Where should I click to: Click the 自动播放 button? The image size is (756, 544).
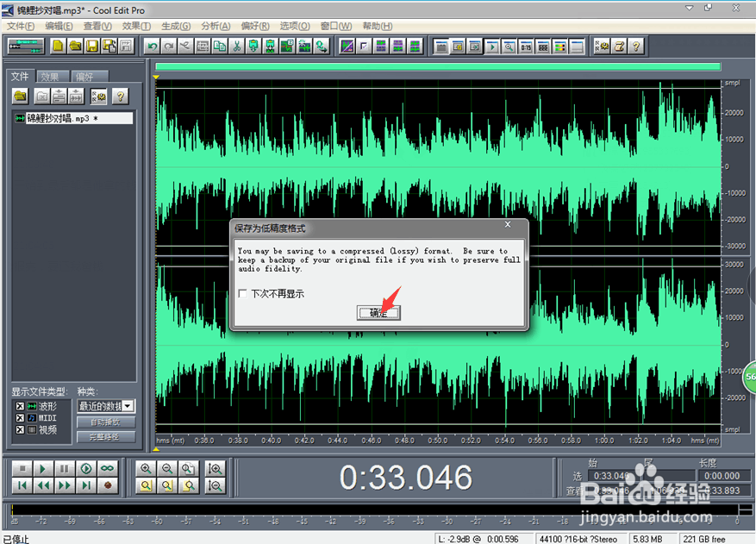point(105,422)
